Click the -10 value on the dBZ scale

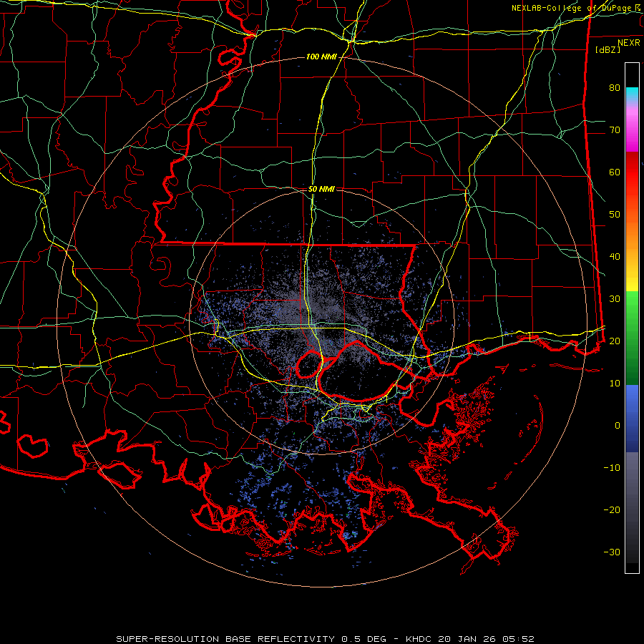(x=612, y=468)
